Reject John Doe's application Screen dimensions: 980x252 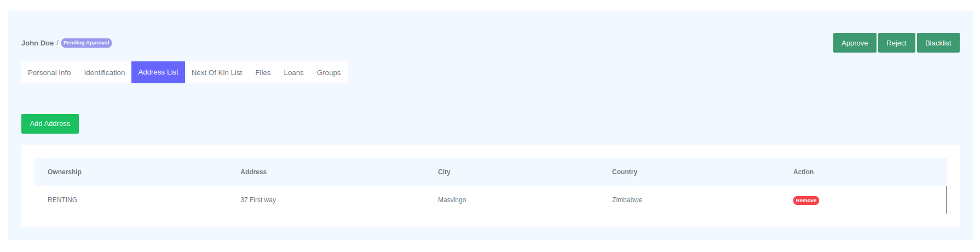pyautogui.click(x=896, y=43)
